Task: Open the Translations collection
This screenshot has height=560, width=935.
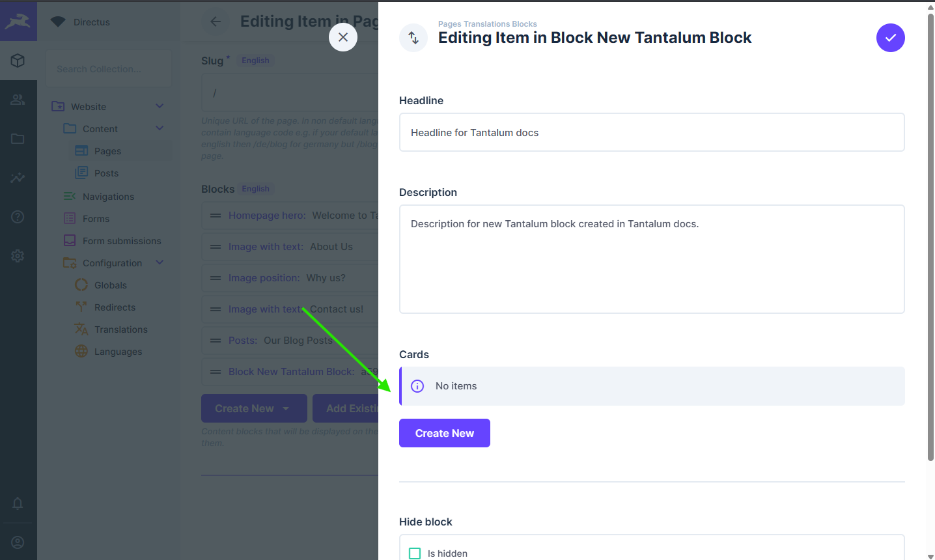Action: click(x=120, y=329)
